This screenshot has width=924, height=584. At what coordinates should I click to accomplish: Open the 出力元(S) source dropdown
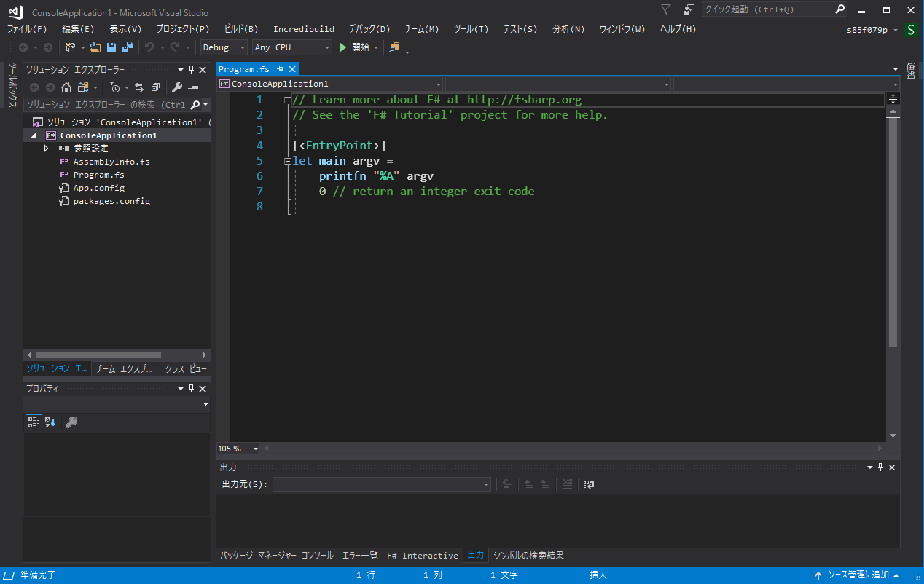point(486,484)
